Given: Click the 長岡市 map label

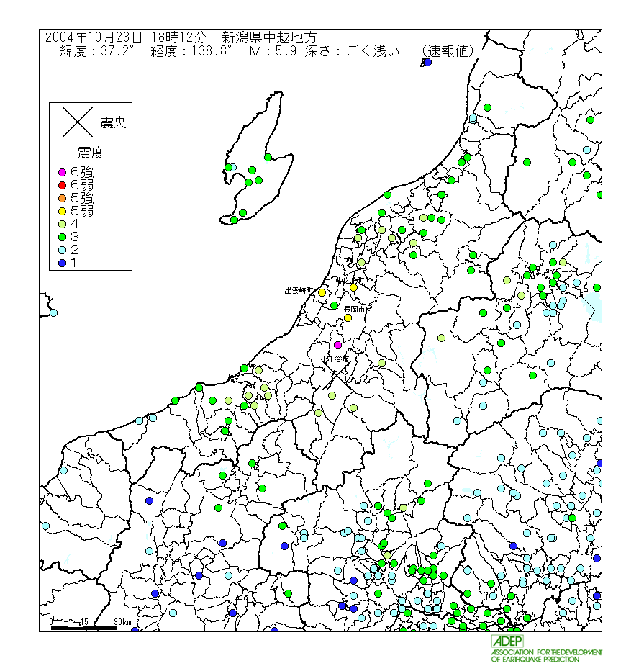Looking at the screenshot, I should (355, 309).
